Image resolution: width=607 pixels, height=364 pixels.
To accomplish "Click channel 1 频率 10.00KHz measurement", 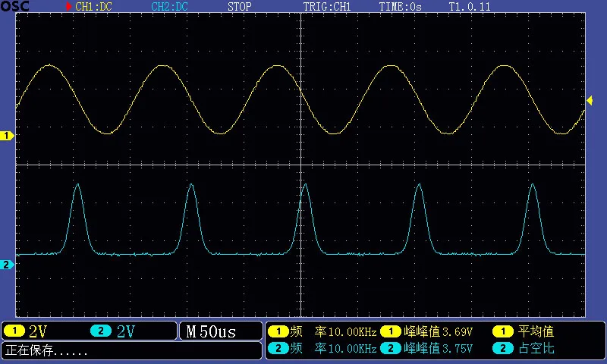I will [333, 331].
